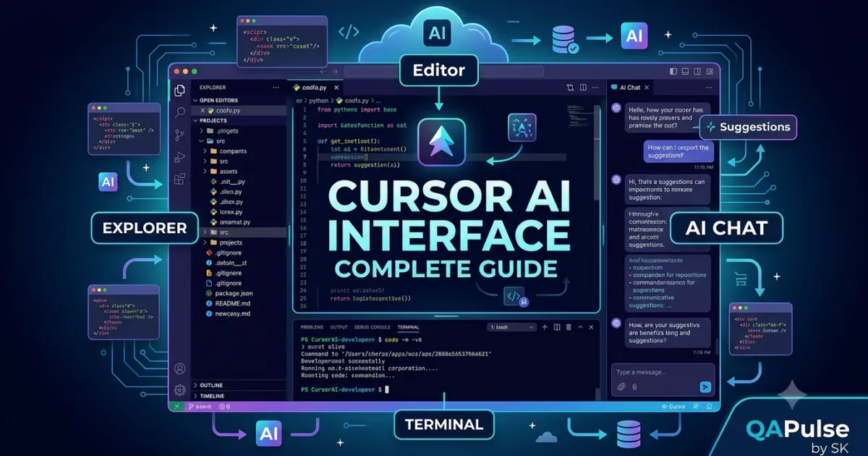
Task: Click the Cursor item in status bar
Action: coord(674,407)
